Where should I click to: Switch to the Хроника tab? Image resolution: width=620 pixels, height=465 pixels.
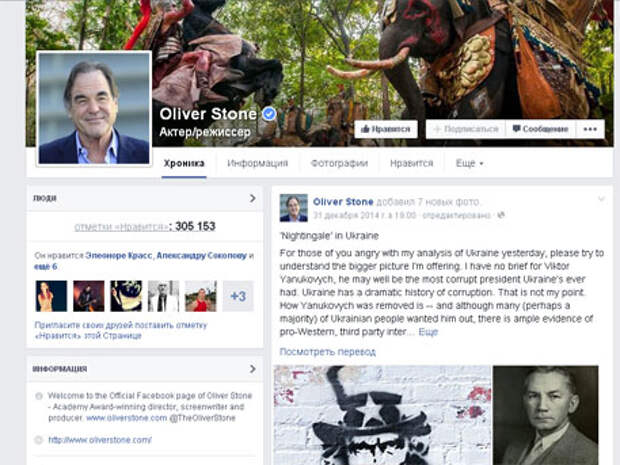(x=184, y=163)
